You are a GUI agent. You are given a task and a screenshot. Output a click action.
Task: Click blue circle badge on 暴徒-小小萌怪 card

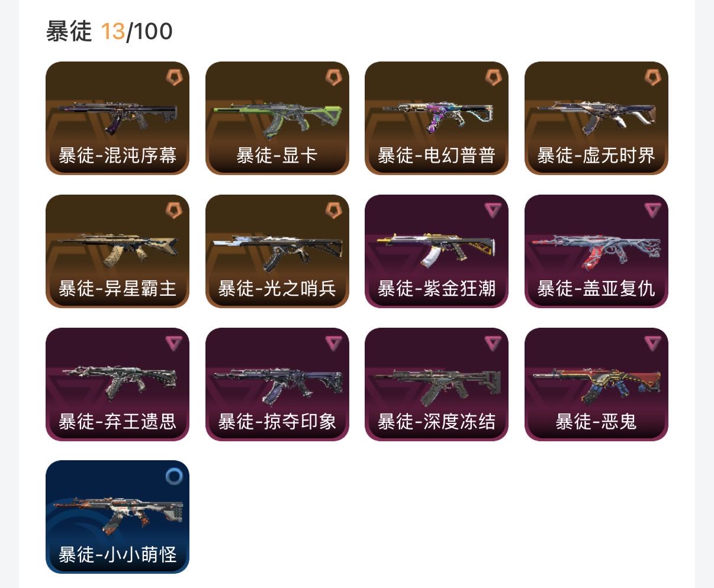173,476
